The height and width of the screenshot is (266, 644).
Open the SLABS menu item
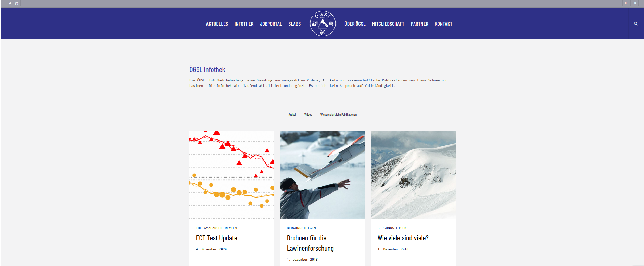pyautogui.click(x=294, y=24)
